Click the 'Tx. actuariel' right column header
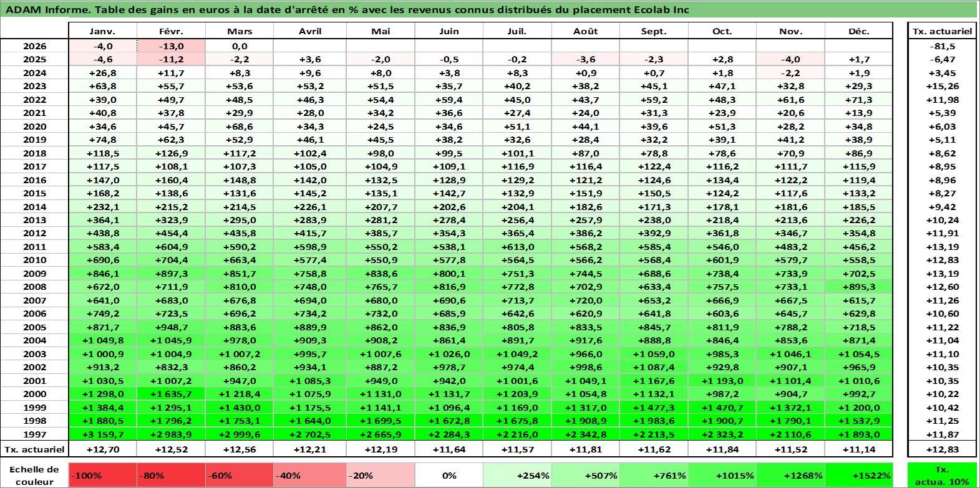The width and height of the screenshot is (980, 488). (942, 31)
